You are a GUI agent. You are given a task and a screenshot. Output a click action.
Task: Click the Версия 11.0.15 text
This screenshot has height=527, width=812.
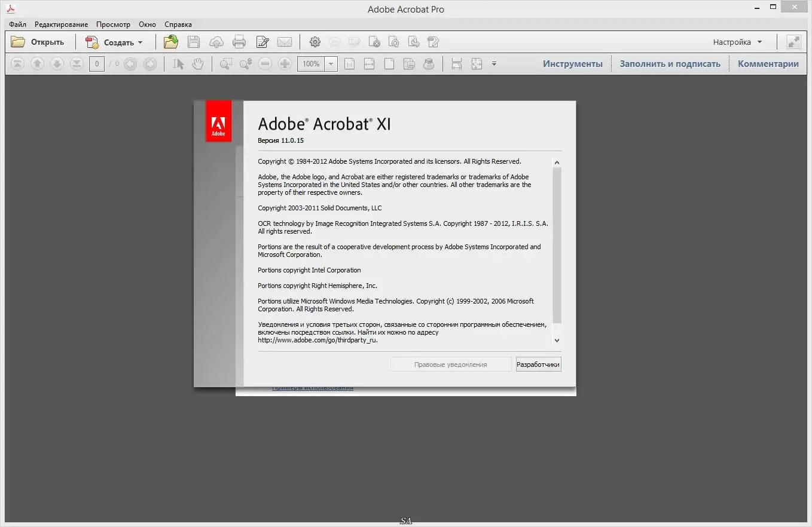click(x=281, y=140)
